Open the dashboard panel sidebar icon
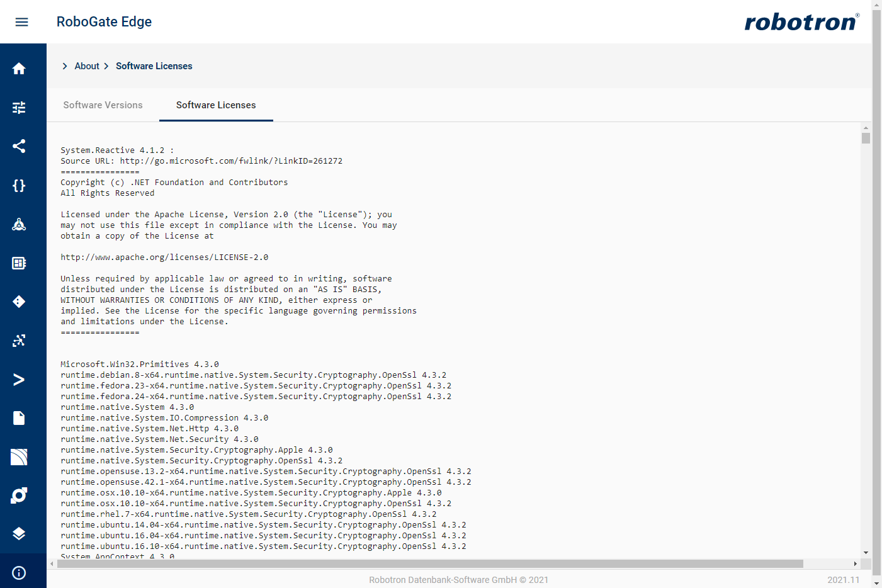The width and height of the screenshot is (882, 588). (x=19, y=263)
